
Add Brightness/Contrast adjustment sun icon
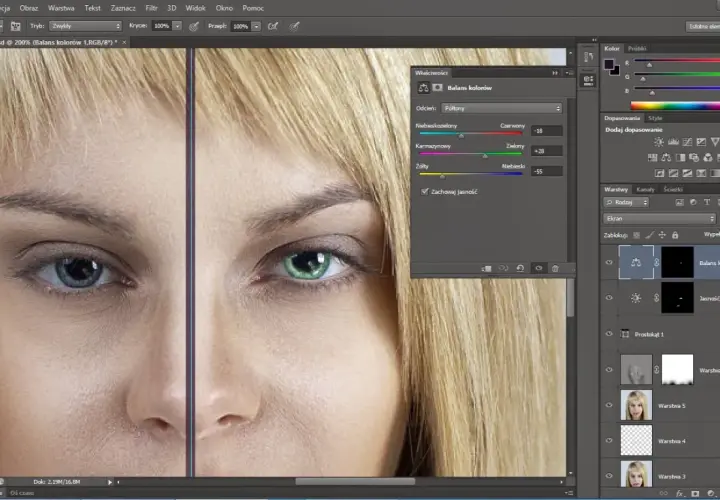659,142
